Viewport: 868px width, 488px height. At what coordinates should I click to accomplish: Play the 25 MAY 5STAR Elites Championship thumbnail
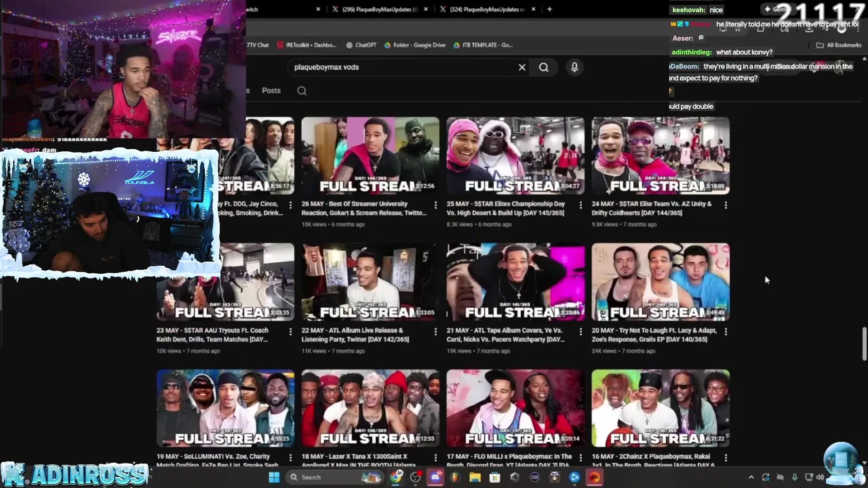click(515, 156)
